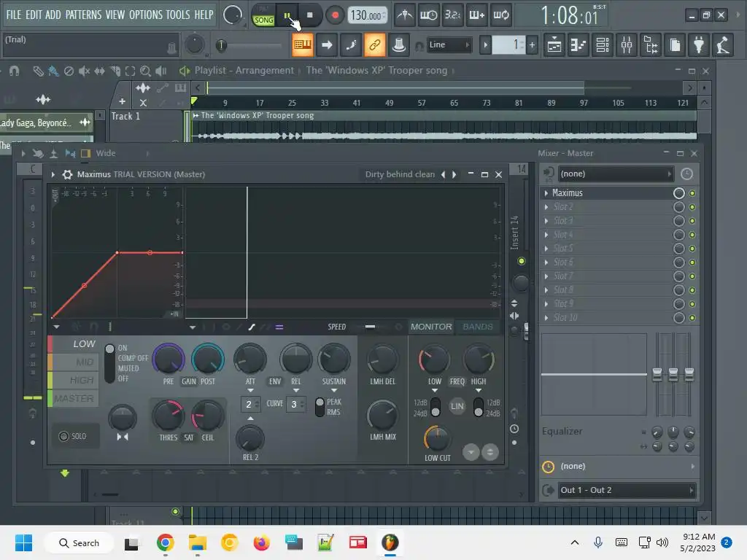Open the Mixer view icon
Screen dimensions: 747x560
point(627,45)
